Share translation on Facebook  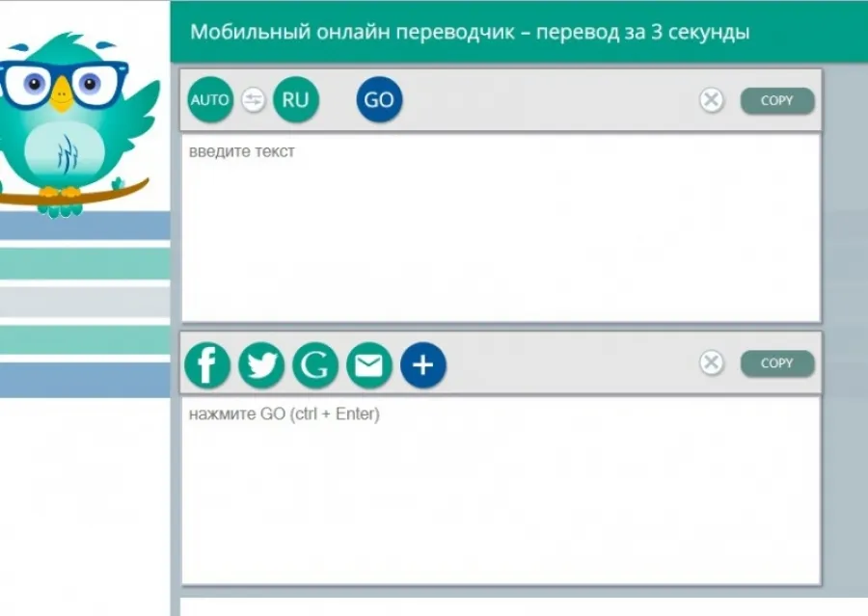[x=207, y=364]
